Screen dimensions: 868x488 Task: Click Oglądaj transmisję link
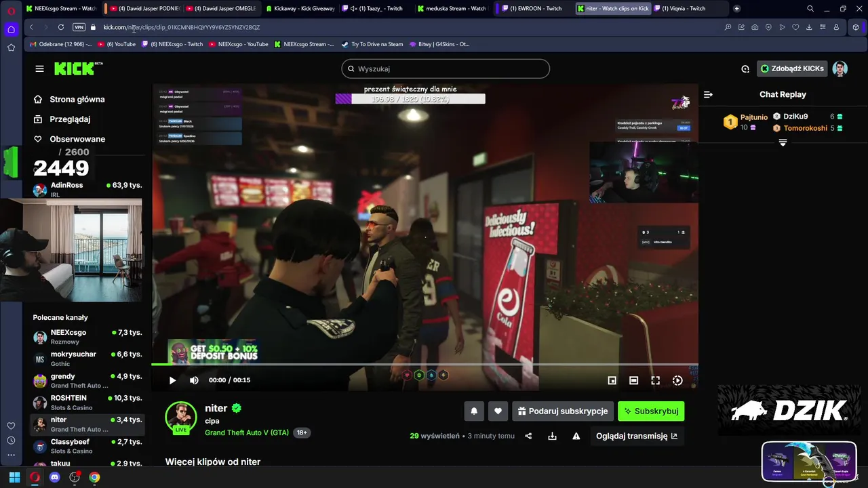636,436
